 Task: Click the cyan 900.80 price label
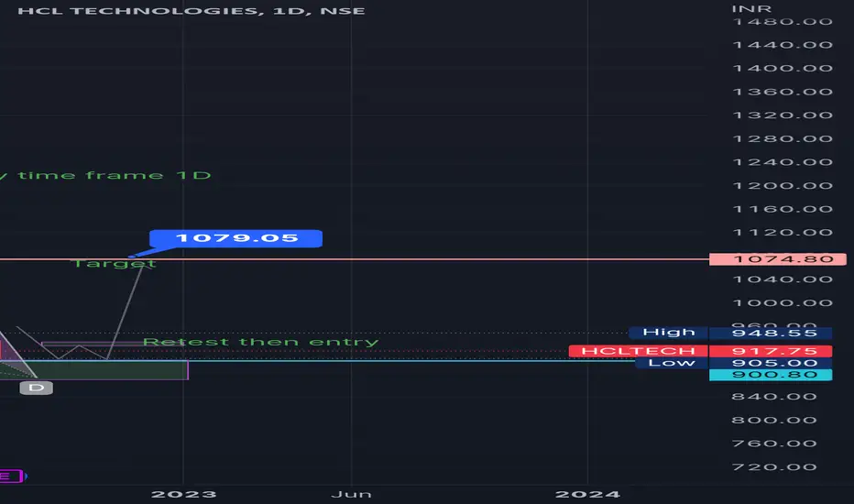(x=771, y=375)
